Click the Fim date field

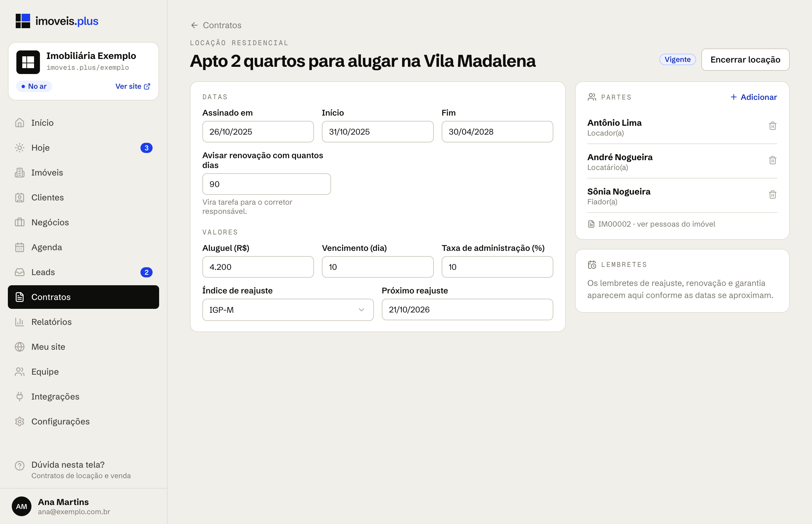click(497, 132)
